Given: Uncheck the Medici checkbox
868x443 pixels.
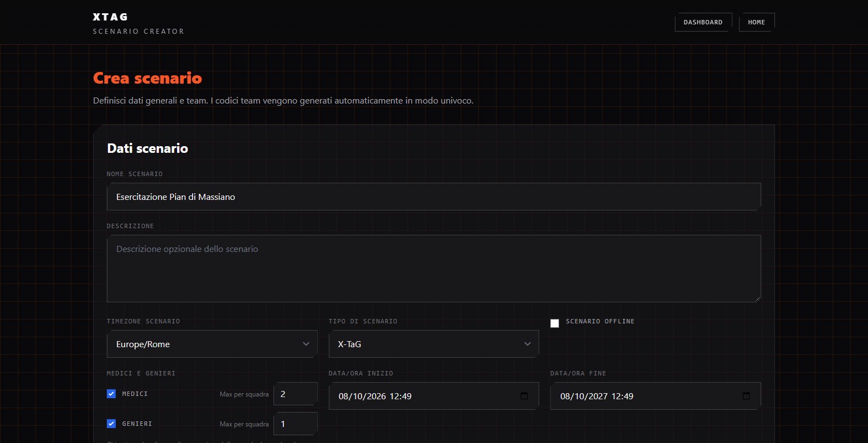Looking at the screenshot, I should [111, 394].
